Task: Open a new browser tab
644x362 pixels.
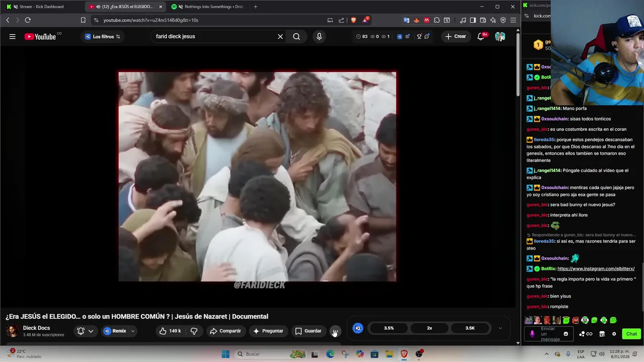Action: (x=256, y=7)
